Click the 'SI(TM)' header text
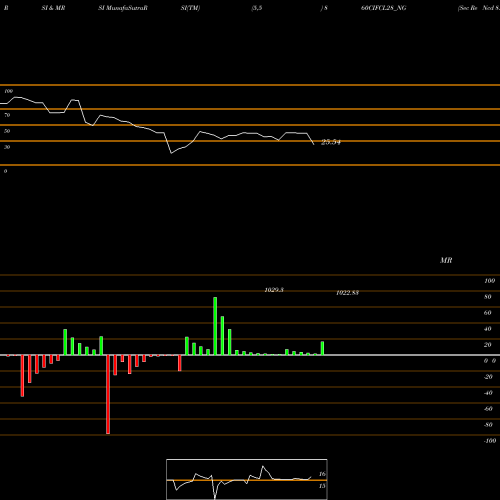The height and width of the screenshot is (500, 500). 190,8
